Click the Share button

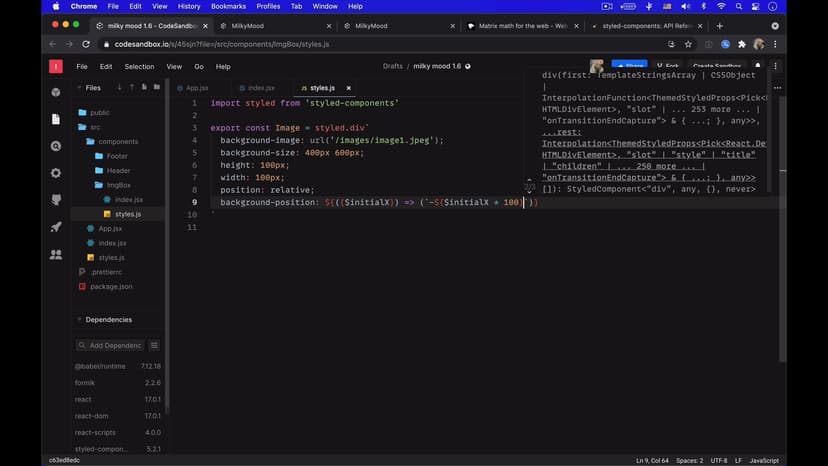pyautogui.click(x=628, y=66)
